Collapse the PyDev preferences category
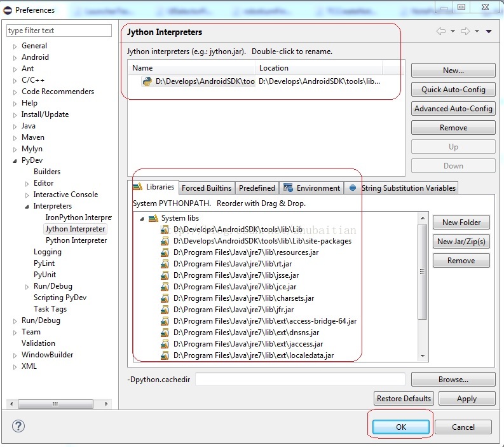504x447 pixels. tap(15, 161)
